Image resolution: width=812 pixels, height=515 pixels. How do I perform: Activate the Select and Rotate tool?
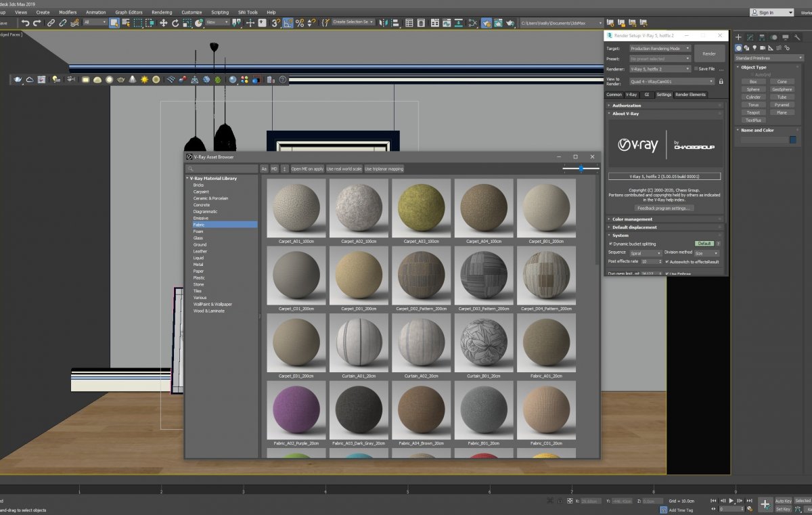tap(175, 22)
